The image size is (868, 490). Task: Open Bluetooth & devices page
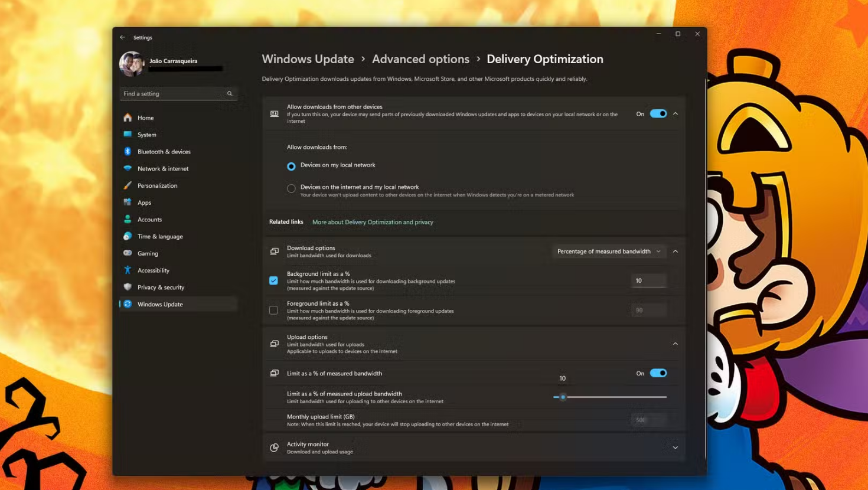click(x=178, y=152)
